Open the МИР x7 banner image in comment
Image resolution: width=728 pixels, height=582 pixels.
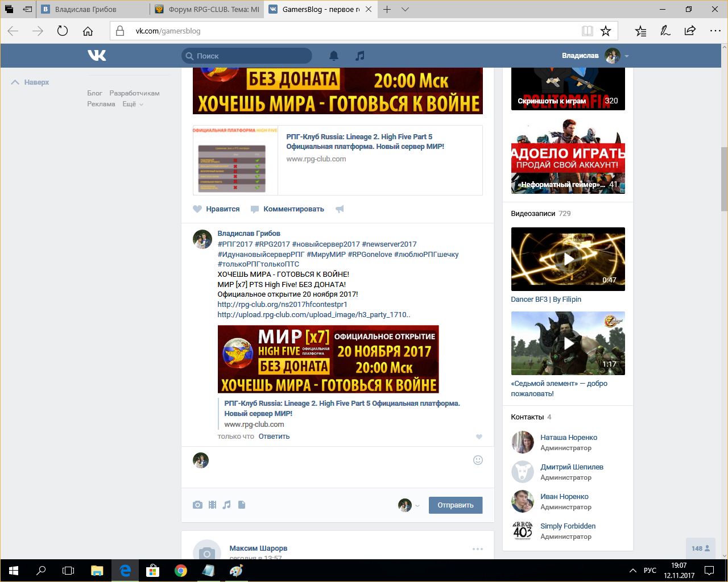[x=328, y=359]
